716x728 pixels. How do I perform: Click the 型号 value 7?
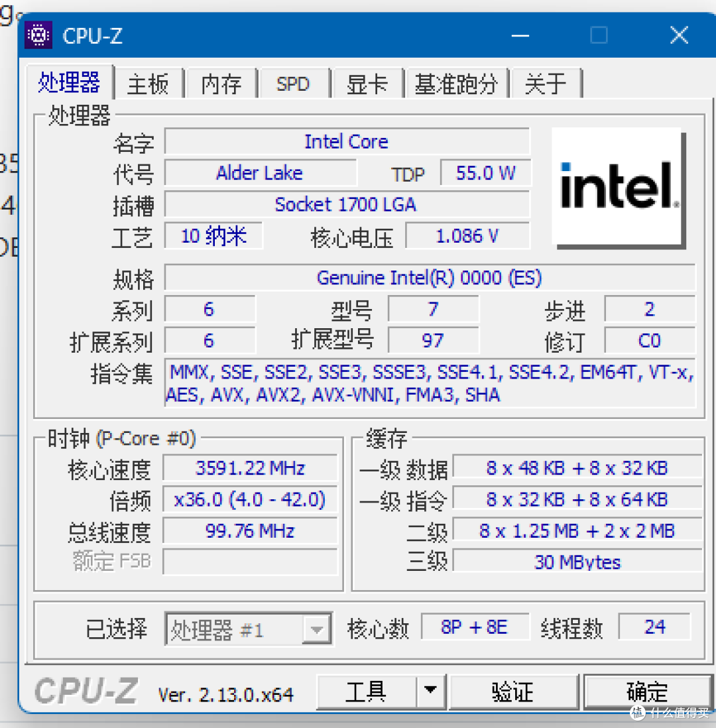tap(433, 309)
